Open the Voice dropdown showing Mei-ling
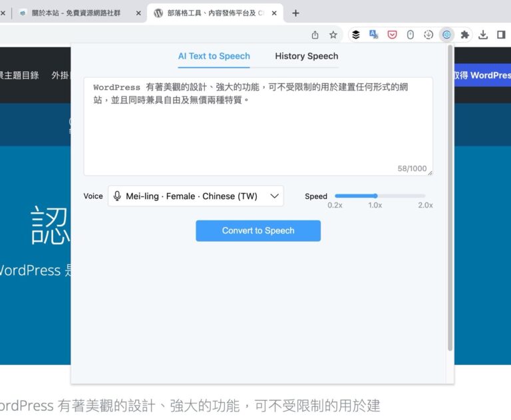 (196, 196)
